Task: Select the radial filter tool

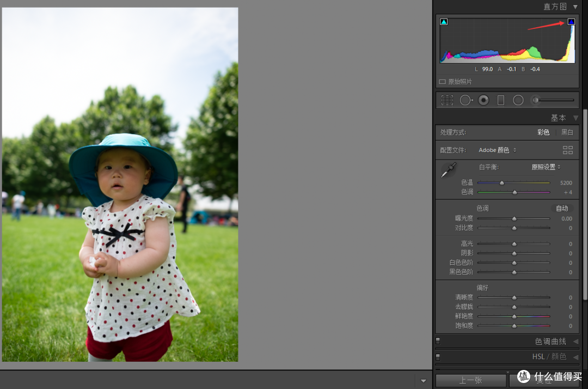Action: click(x=518, y=100)
